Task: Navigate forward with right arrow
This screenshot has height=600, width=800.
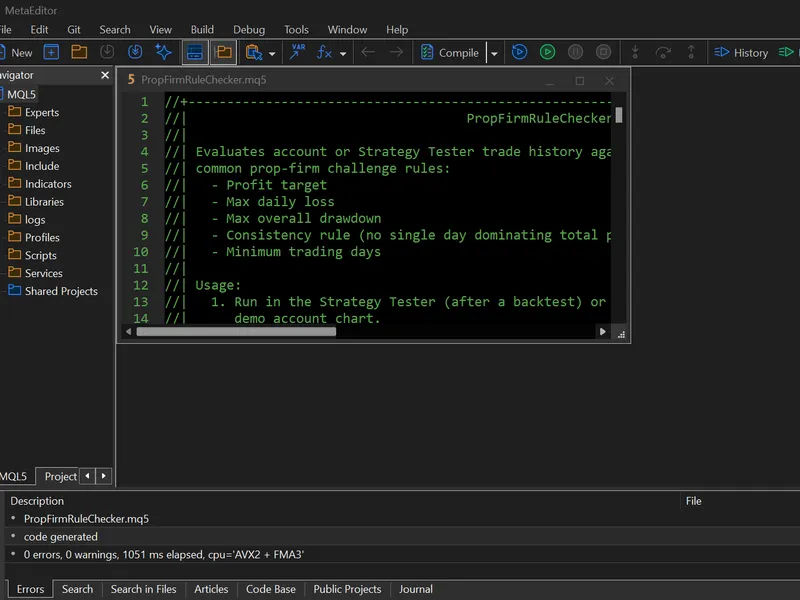Action: (x=396, y=52)
